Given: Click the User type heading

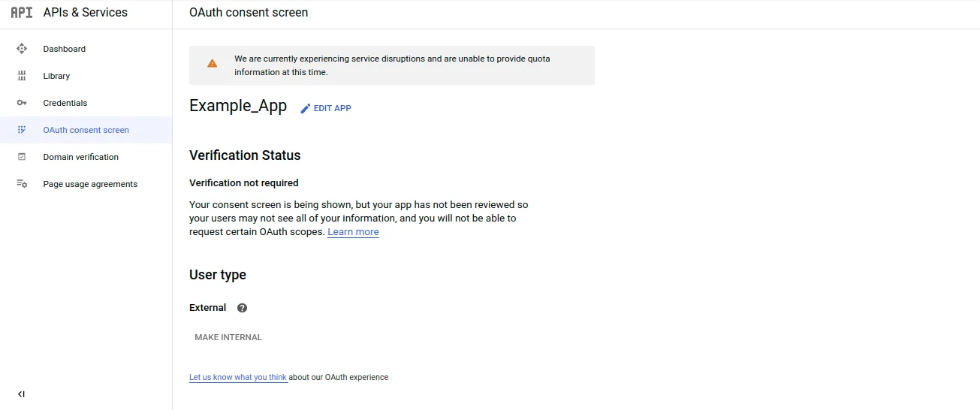Looking at the screenshot, I should click(x=218, y=275).
